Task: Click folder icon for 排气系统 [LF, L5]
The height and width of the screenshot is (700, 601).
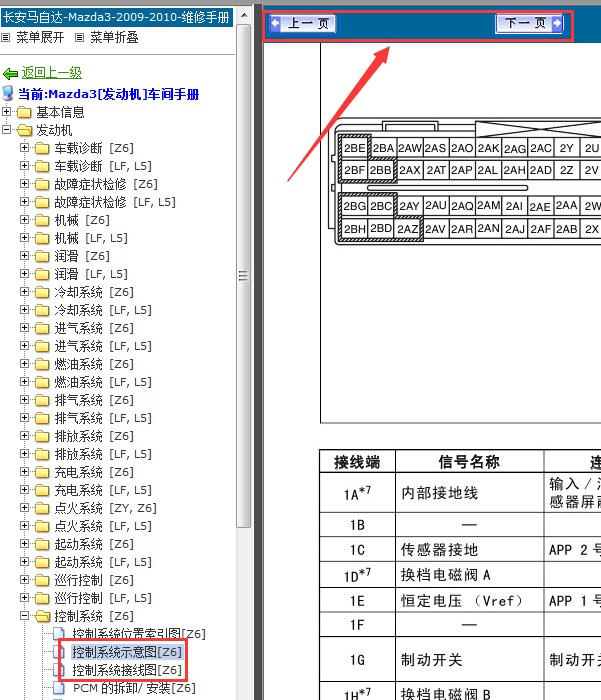Action: (x=42, y=418)
